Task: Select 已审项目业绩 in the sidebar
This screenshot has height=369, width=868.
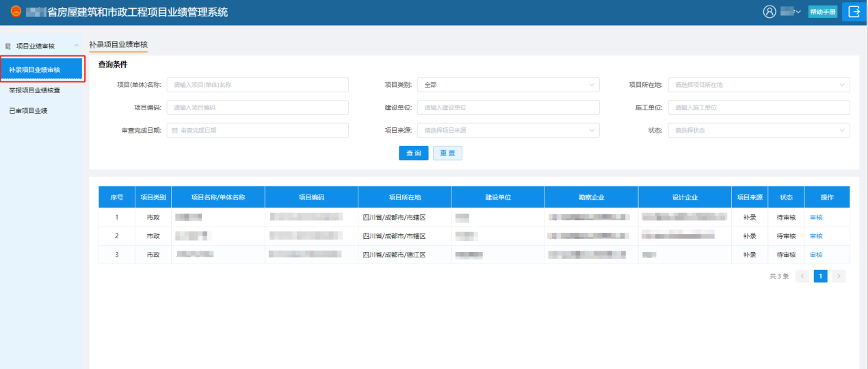Action: pyautogui.click(x=28, y=110)
